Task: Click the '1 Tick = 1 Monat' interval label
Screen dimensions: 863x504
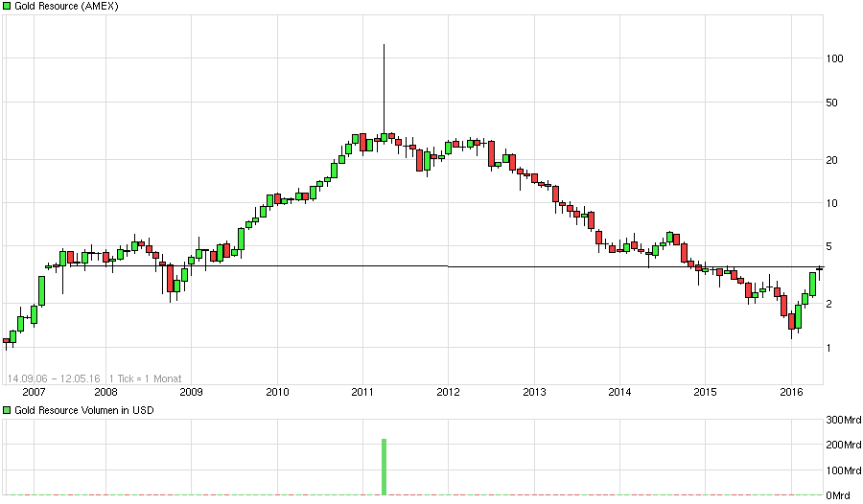Action: pyautogui.click(x=146, y=378)
